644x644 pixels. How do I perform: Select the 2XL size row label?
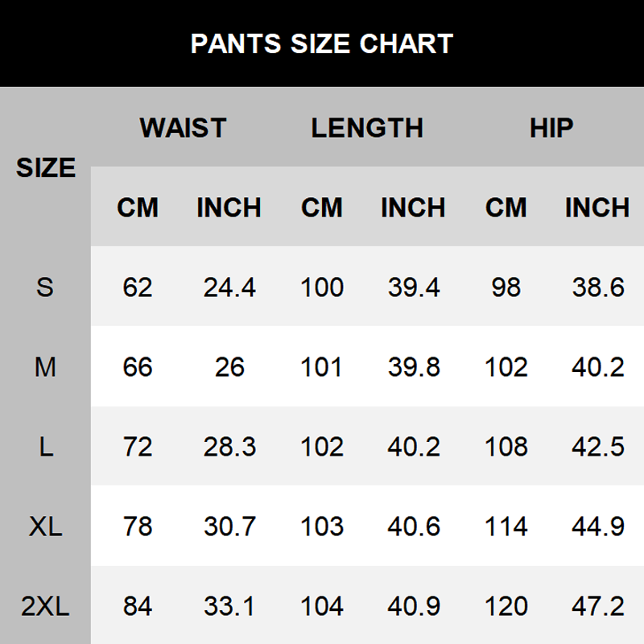click(x=45, y=606)
